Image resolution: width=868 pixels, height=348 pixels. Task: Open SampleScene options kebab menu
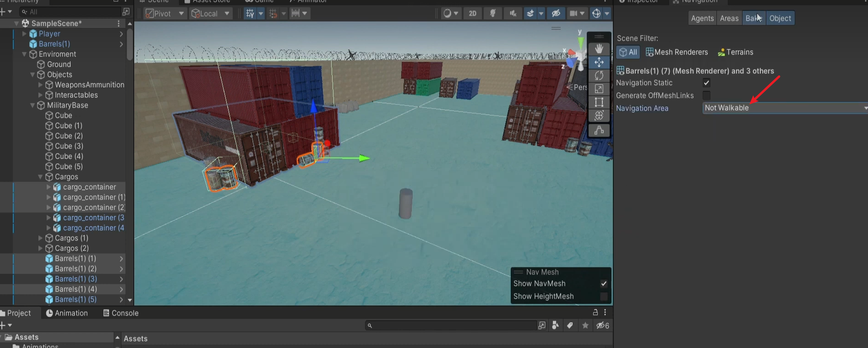[x=119, y=23]
